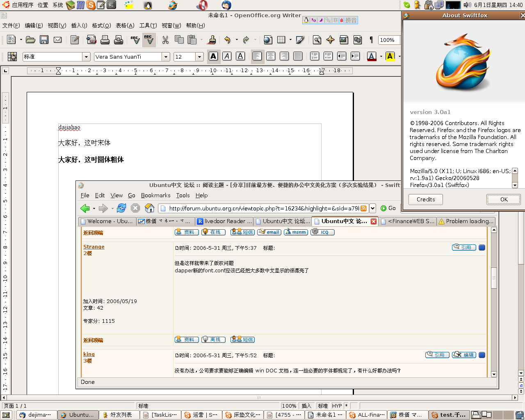Send document as e-mail
The width and height of the screenshot is (525, 420).
(57, 40)
